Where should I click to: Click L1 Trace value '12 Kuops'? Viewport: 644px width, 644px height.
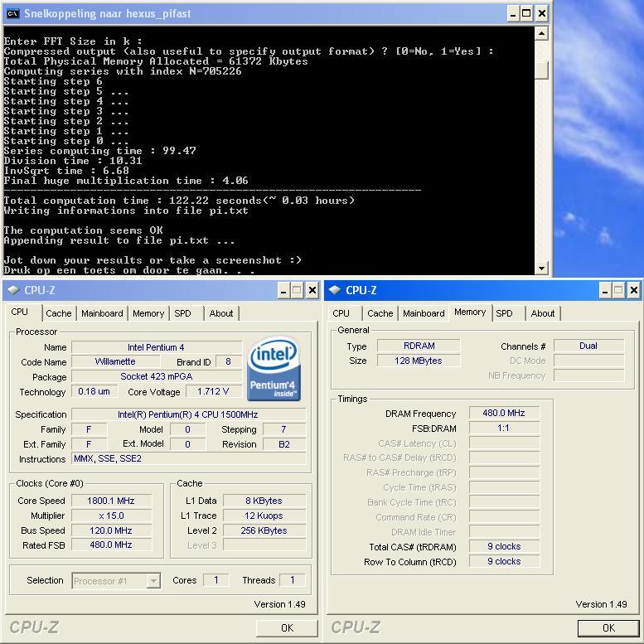pos(264,516)
